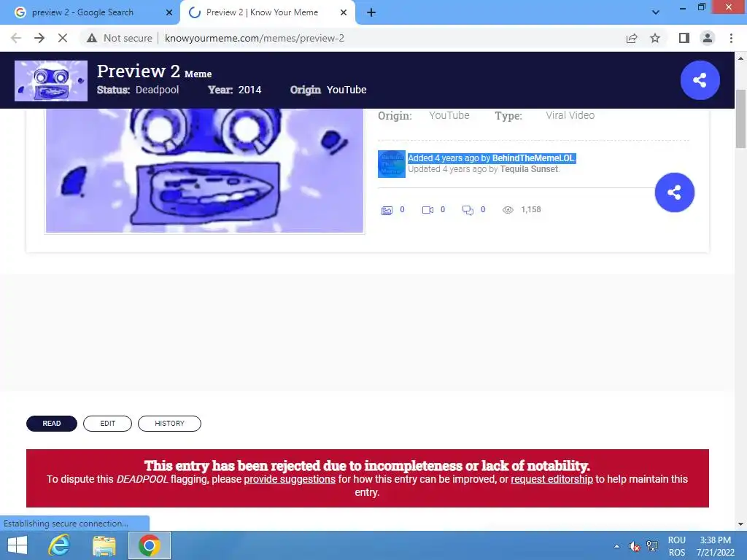Open the Chrome profile avatar

(x=708, y=38)
